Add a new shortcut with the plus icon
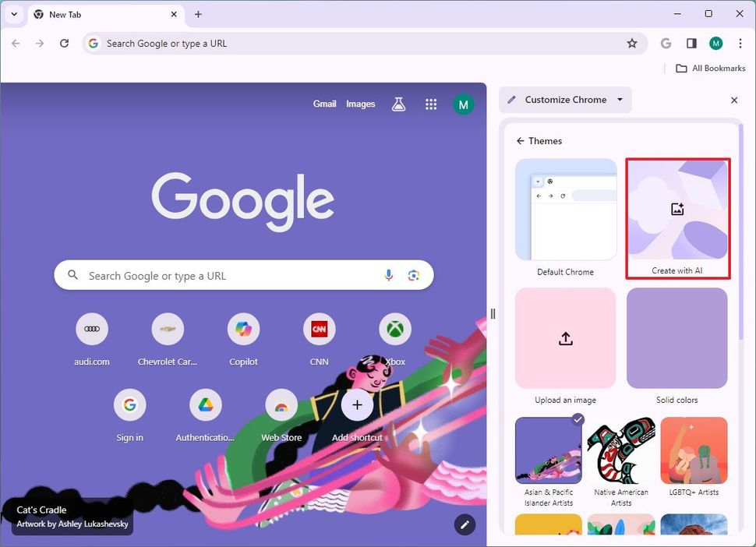756x547 pixels. point(357,404)
